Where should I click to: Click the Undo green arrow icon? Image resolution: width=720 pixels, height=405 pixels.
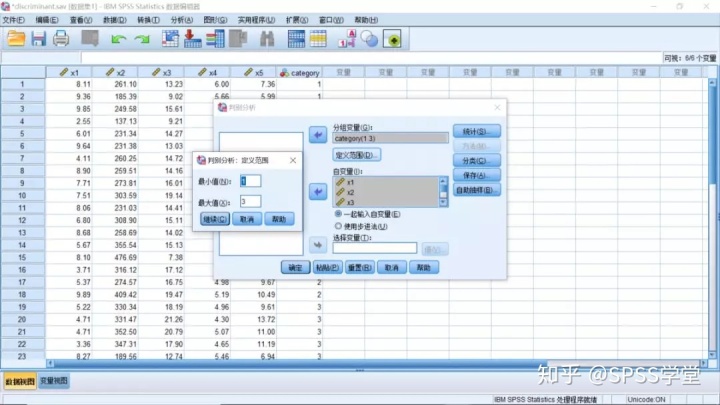coord(118,39)
